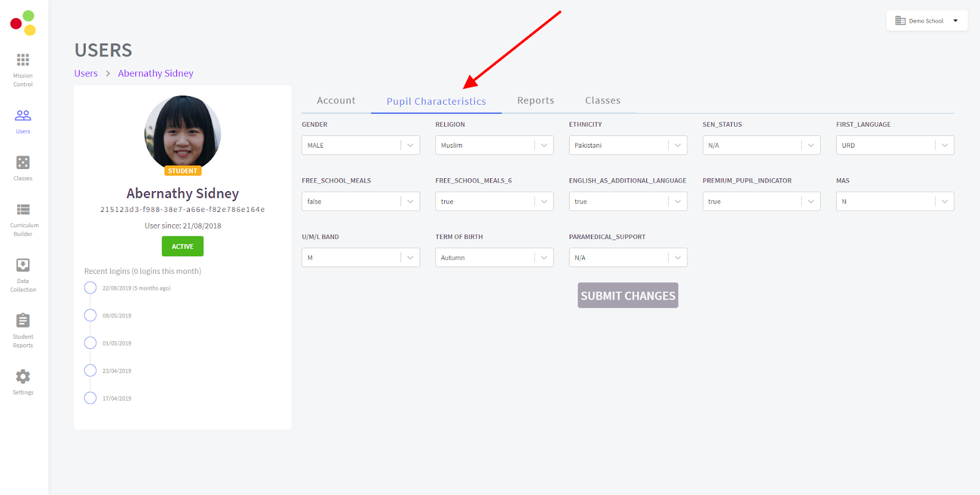Click the student profile photo
The width and height of the screenshot is (980, 495).
(x=183, y=132)
